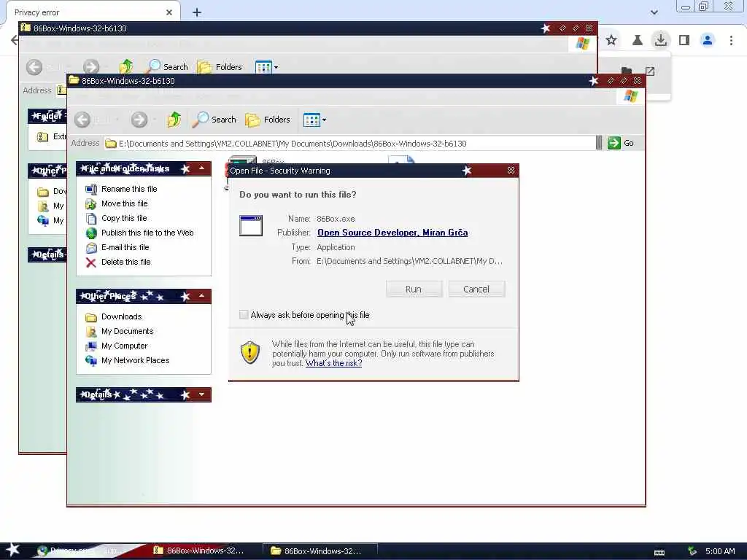Click folder icon in Chrome downloads popup

pos(627,71)
